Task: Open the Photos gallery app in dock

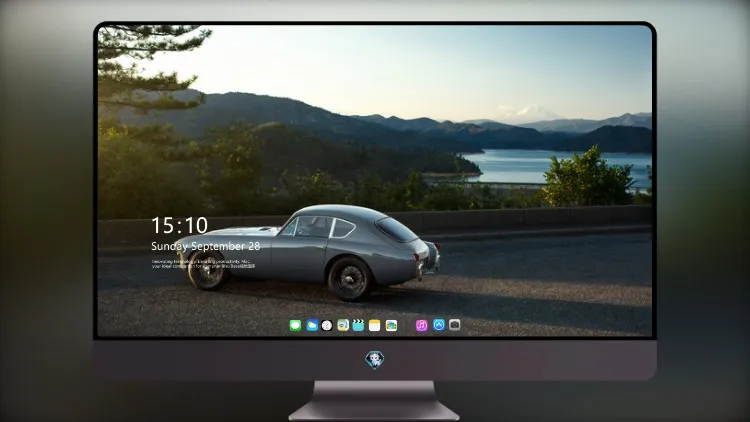Action: pos(391,325)
